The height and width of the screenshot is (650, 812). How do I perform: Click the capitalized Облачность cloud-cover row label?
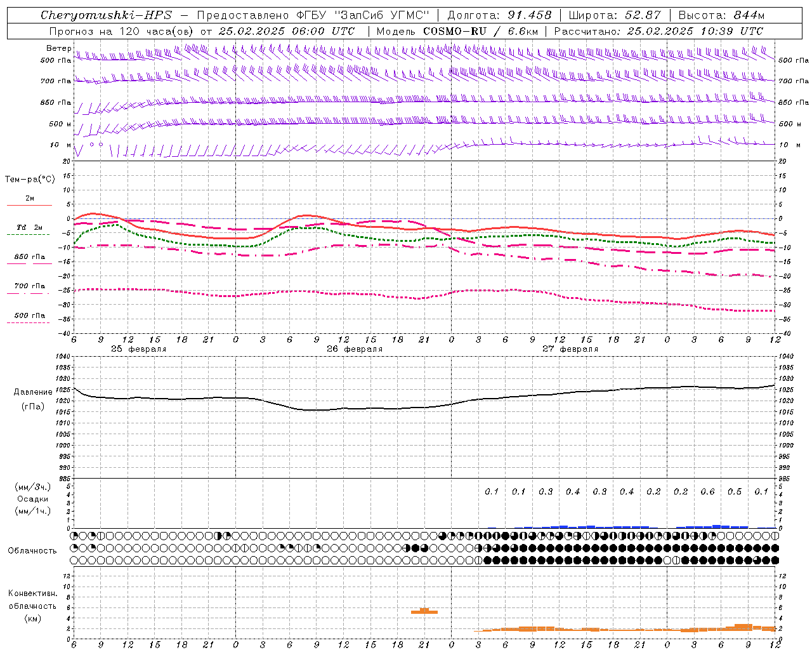point(32,550)
